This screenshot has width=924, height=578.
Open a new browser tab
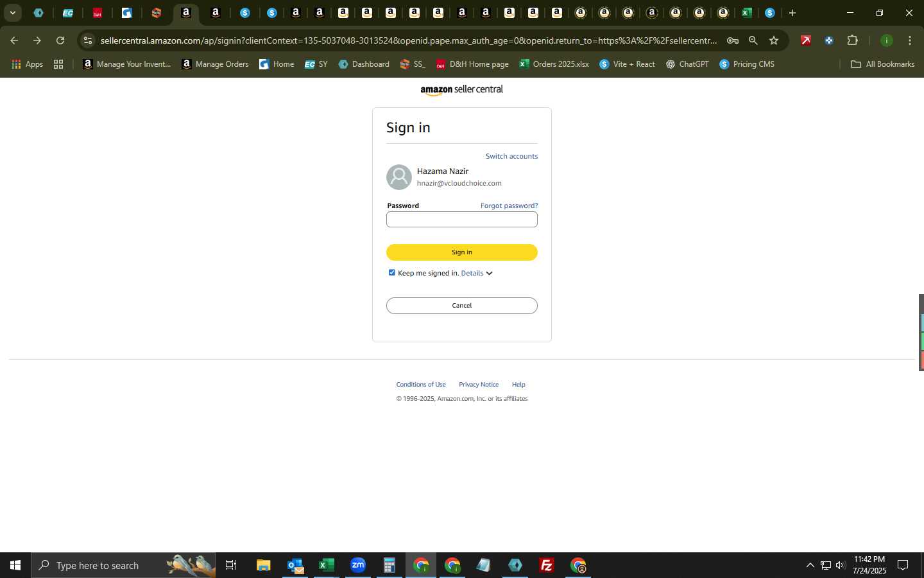click(792, 13)
